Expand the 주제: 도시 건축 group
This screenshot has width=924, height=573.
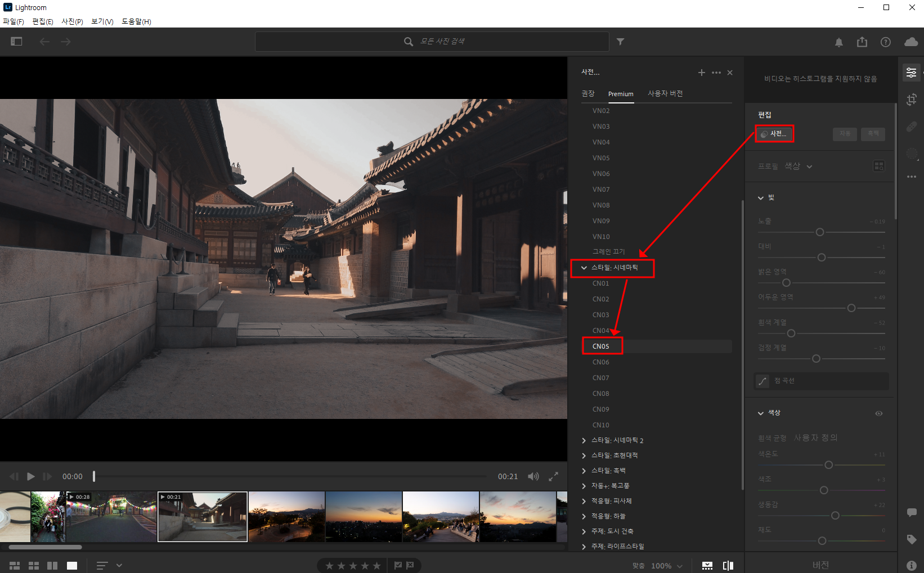584,531
